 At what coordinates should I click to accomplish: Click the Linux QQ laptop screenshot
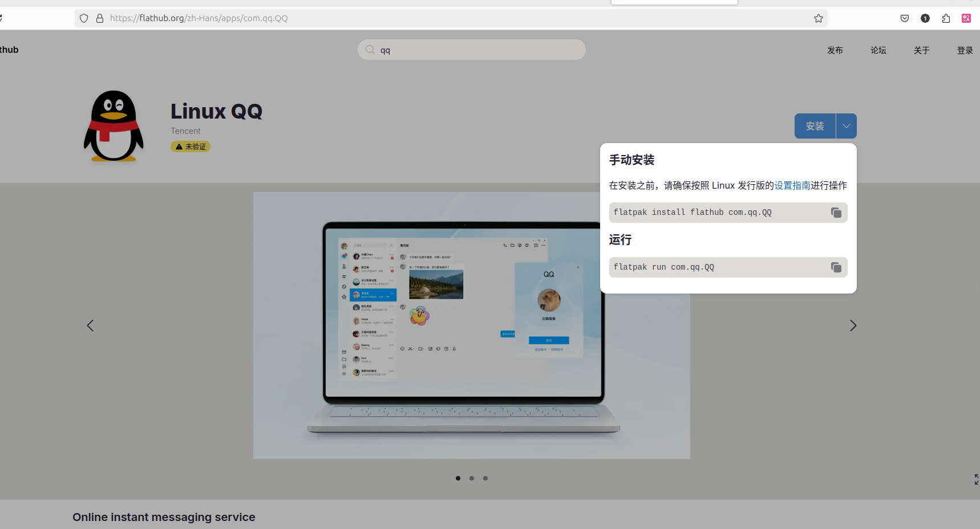[472, 325]
